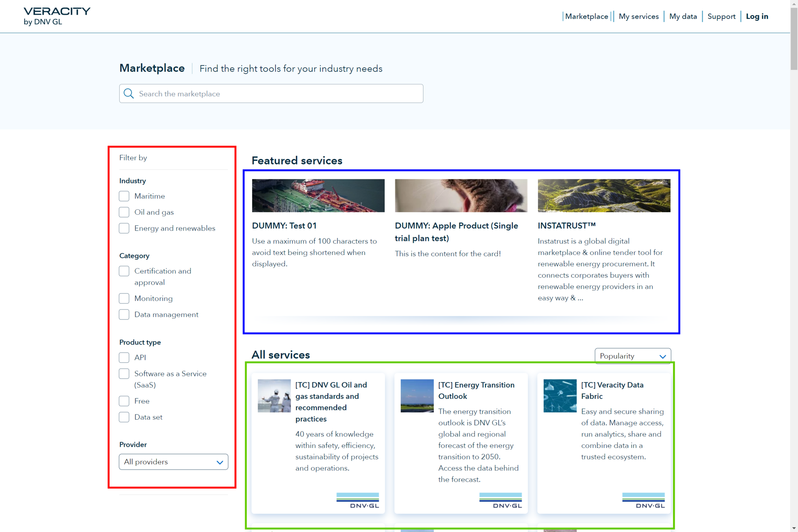798x532 pixels.
Task: Click the search magnifier icon
Action: 129,93
